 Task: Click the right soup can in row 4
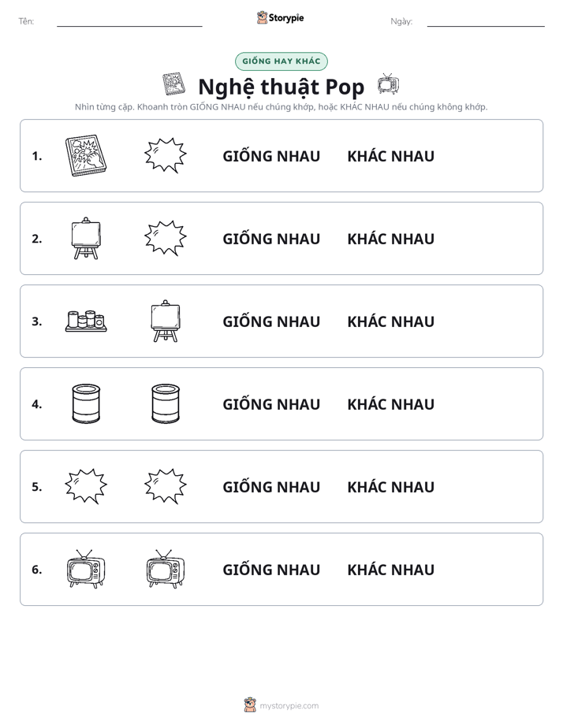(166, 403)
